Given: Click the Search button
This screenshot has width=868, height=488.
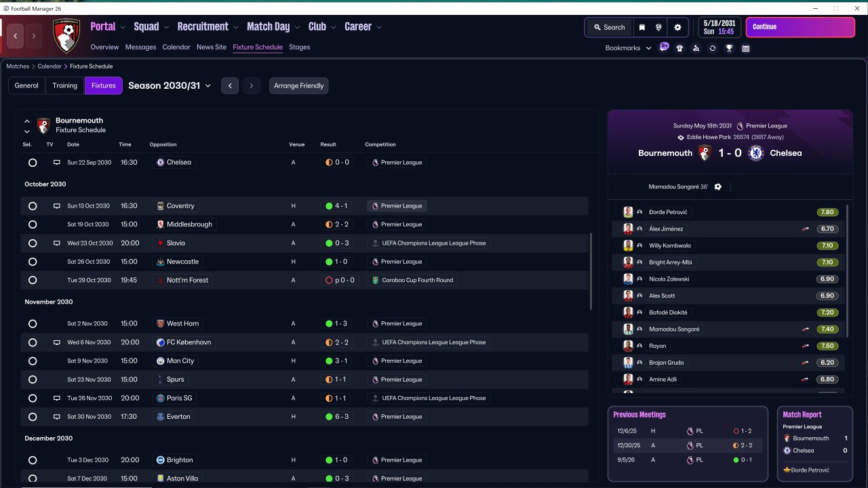Looking at the screenshot, I should coord(609,27).
